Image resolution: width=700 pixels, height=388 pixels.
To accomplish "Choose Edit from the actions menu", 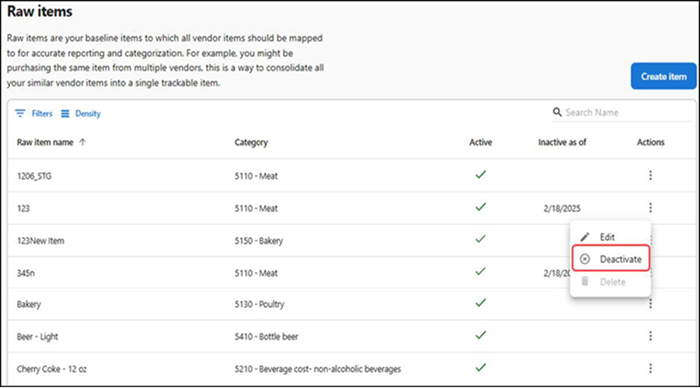I will click(x=610, y=237).
